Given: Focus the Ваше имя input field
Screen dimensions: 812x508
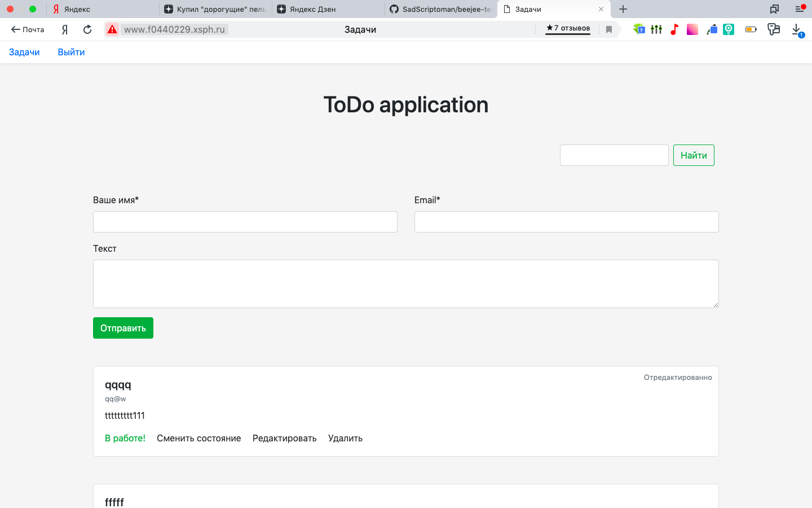Looking at the screenshot, I should click(245, 222).
